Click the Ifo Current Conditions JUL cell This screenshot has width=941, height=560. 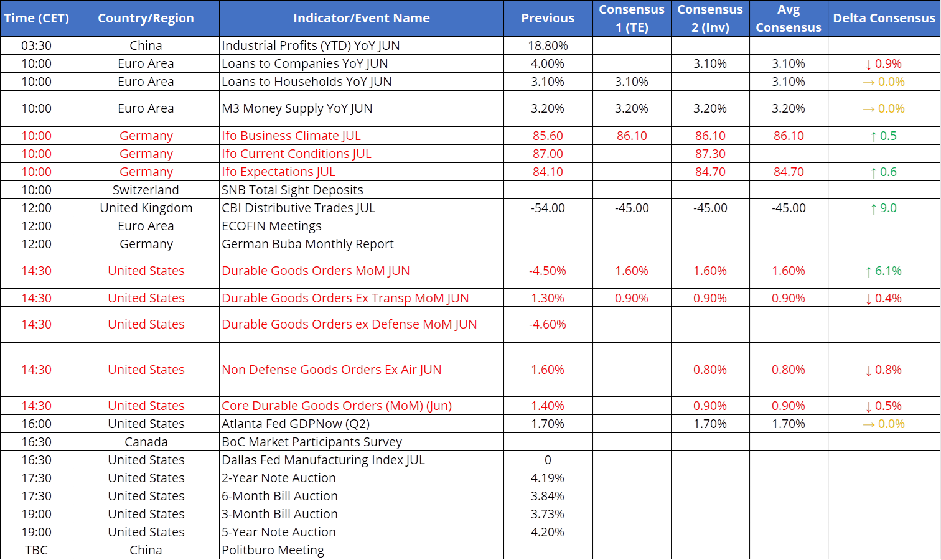(362, 154)
